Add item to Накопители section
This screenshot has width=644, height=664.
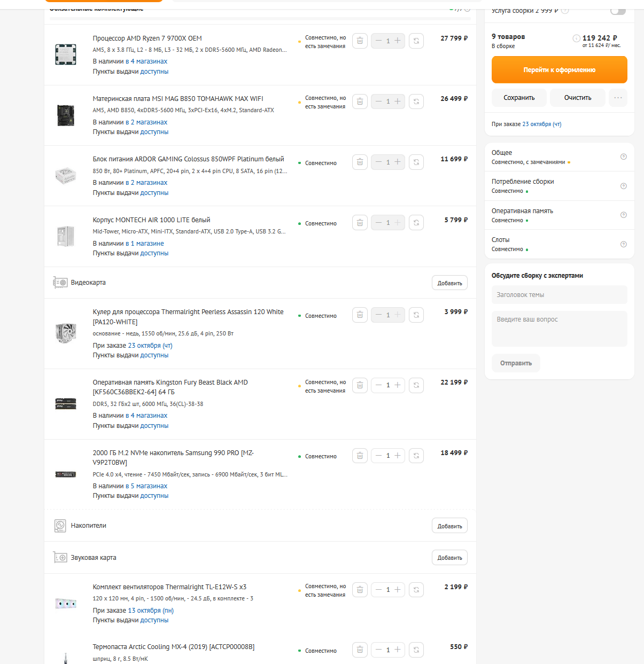pyautogui.click(x=449, y=526)
